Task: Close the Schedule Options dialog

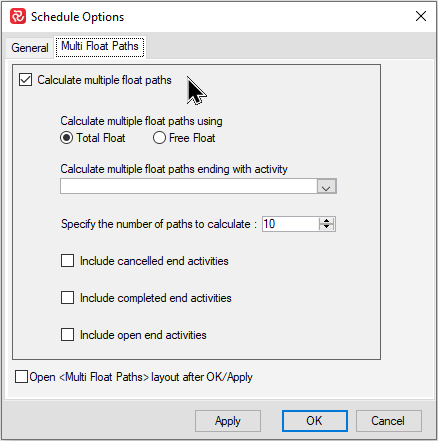Action: coord(421,16)
